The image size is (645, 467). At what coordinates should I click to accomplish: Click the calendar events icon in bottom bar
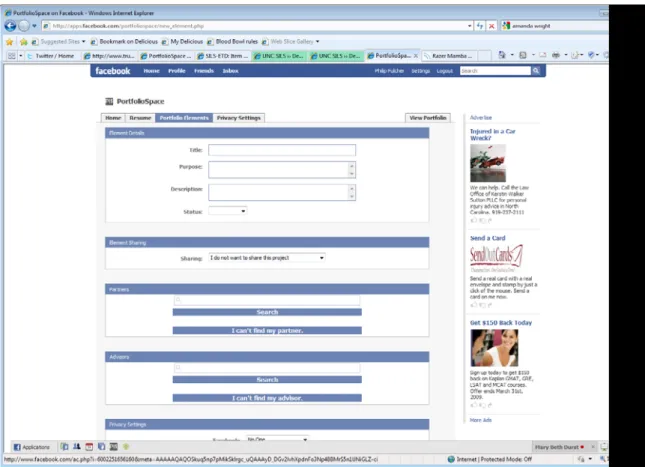89,446
